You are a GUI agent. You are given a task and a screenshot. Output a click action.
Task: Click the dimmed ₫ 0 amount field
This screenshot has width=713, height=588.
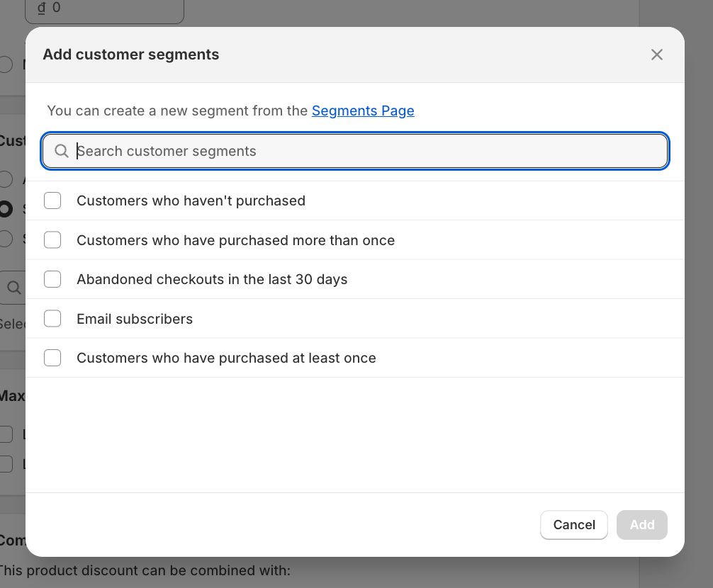[104, 11]
